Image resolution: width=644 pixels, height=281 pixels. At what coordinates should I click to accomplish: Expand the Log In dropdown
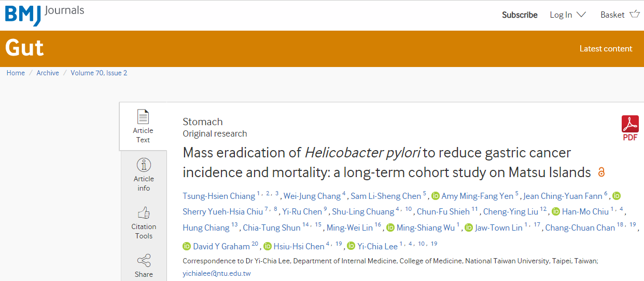coord(568,15)
